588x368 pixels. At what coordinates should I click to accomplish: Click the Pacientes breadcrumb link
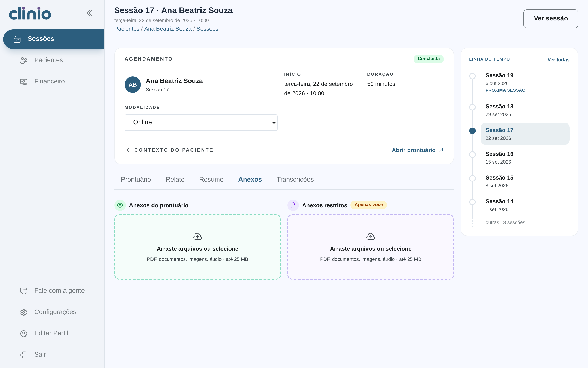click(127, 29)
